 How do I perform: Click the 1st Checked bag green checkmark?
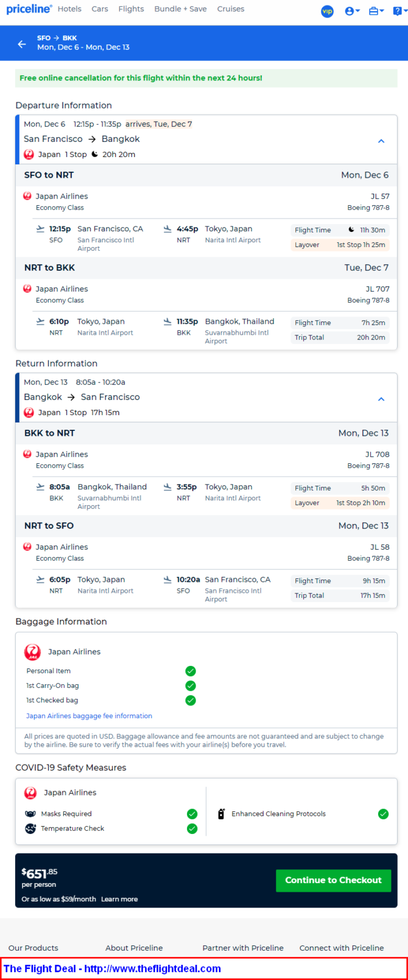point(191,700)
